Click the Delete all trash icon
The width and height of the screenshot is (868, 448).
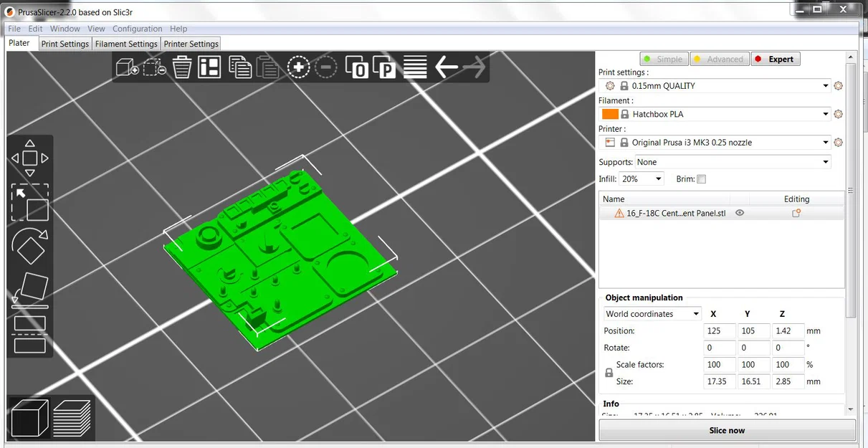(x=182, y=67)
